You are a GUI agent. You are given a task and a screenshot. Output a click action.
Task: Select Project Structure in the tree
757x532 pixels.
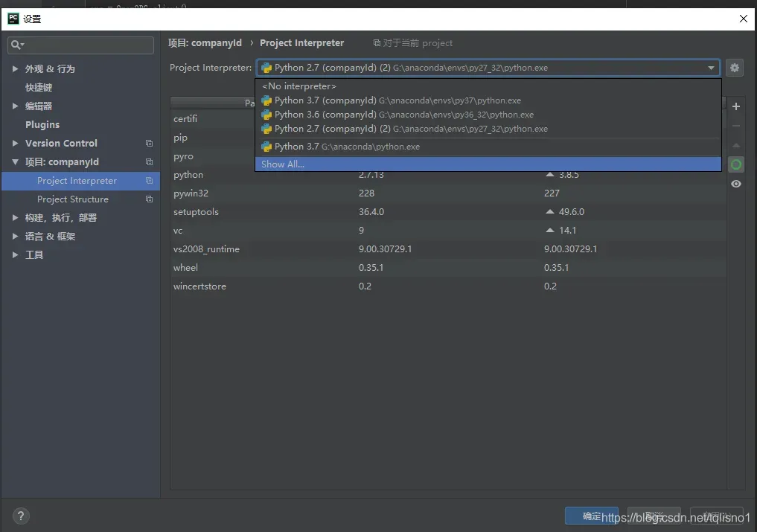coord(80,199)
